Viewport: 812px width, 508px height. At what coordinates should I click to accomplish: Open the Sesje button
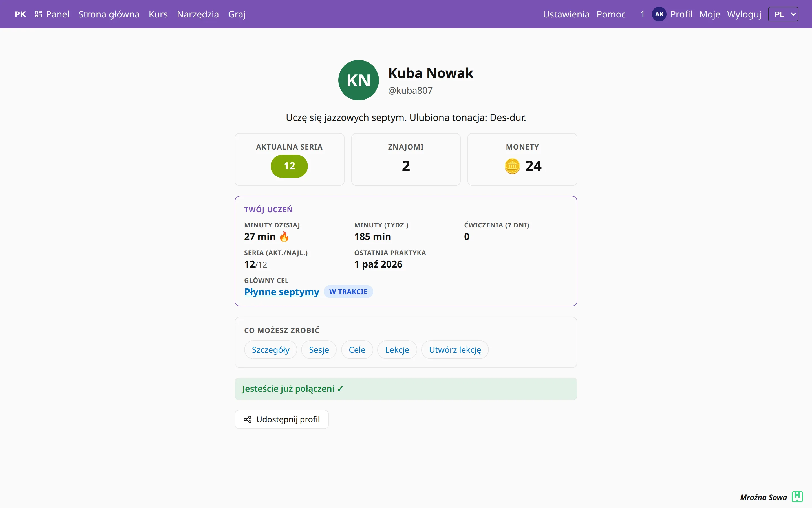coord(319,350)
